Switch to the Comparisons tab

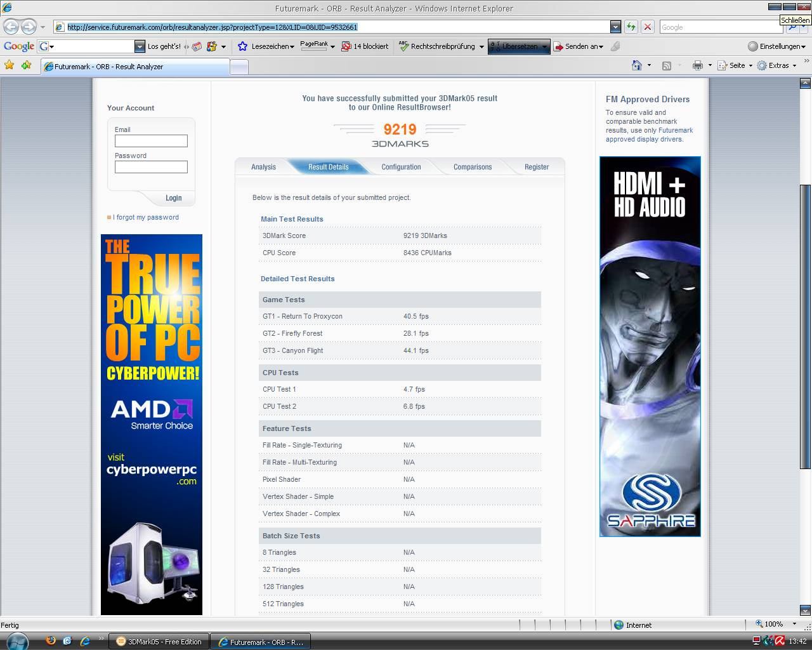tap(473, 167)
